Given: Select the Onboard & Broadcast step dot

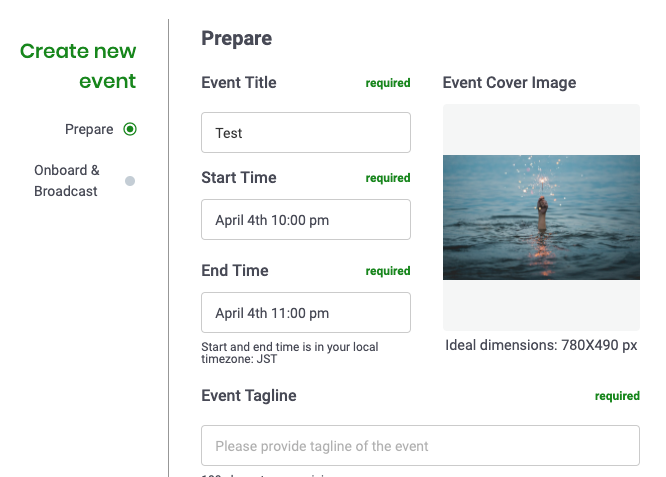Looking at the screenshot, I should pos(130,181).
